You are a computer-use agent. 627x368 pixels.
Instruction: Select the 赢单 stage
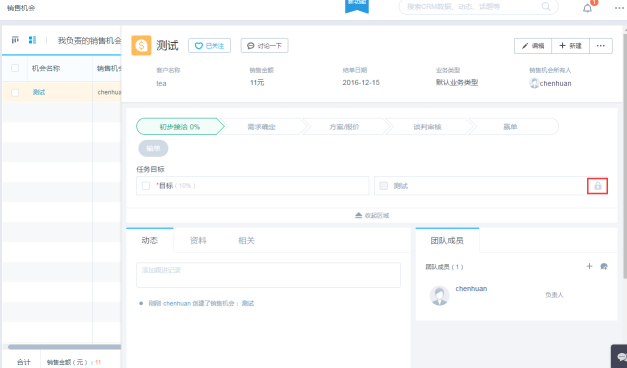510,127
